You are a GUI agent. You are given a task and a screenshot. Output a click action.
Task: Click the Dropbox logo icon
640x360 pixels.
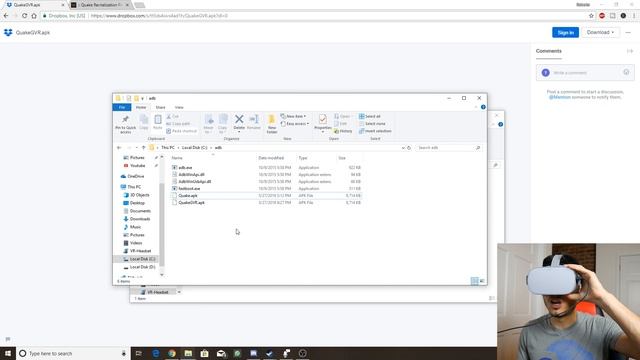pyautogui.click(x=8, y=32)
